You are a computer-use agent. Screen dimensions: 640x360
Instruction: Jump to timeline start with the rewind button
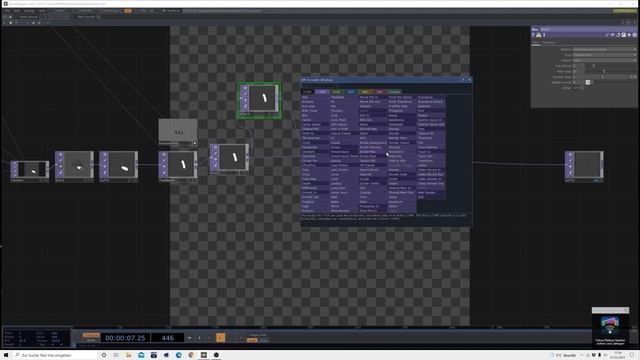tap(189, 338)
